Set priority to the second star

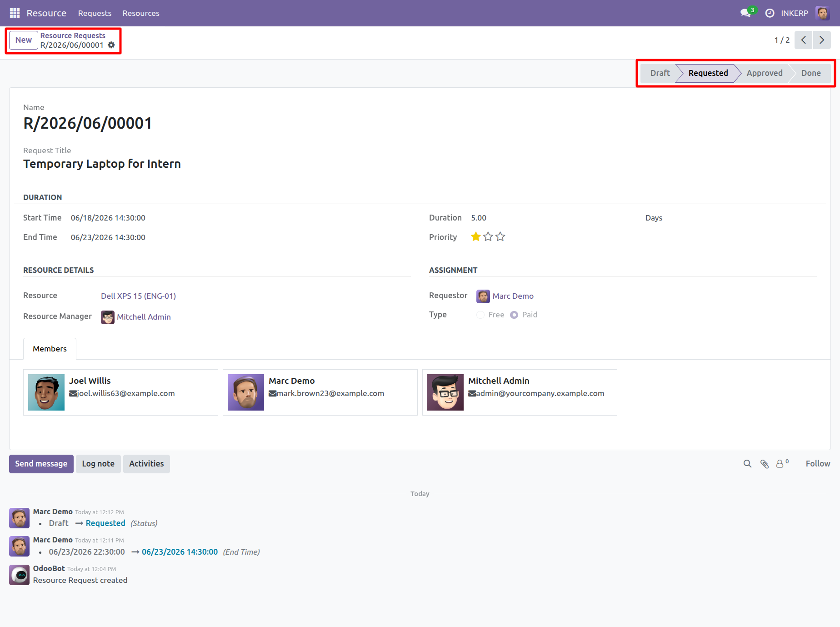coord(488,237)
